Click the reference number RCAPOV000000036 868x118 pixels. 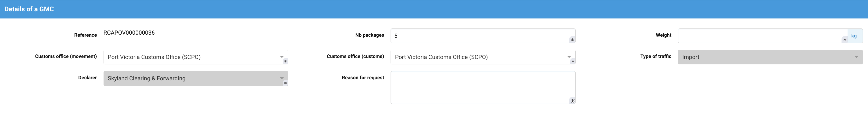pyautogui.click(x=129, y=33)
